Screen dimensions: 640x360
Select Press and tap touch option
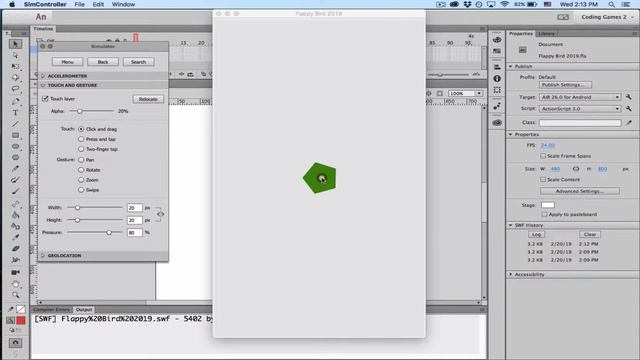(x=81, y=139)
